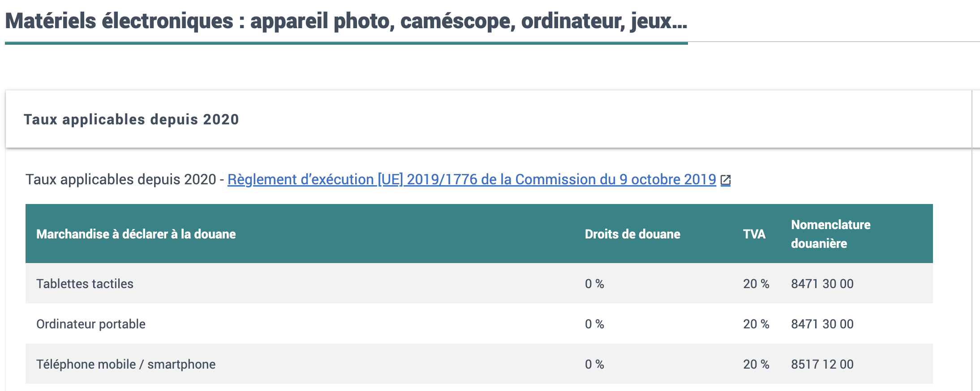Click the nomenclature code in the Tablettes tactiles row
Screen dimensions: 980x391
tap(822, 284)
